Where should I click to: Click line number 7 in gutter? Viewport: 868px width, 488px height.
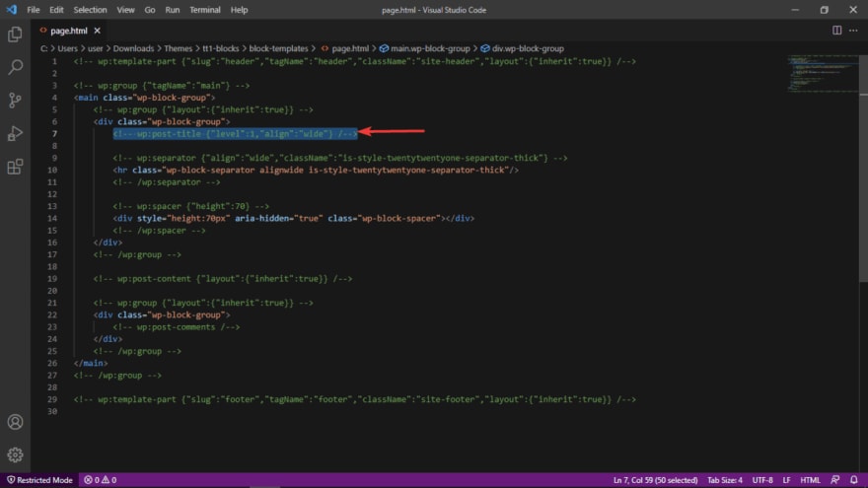(55, 134)
